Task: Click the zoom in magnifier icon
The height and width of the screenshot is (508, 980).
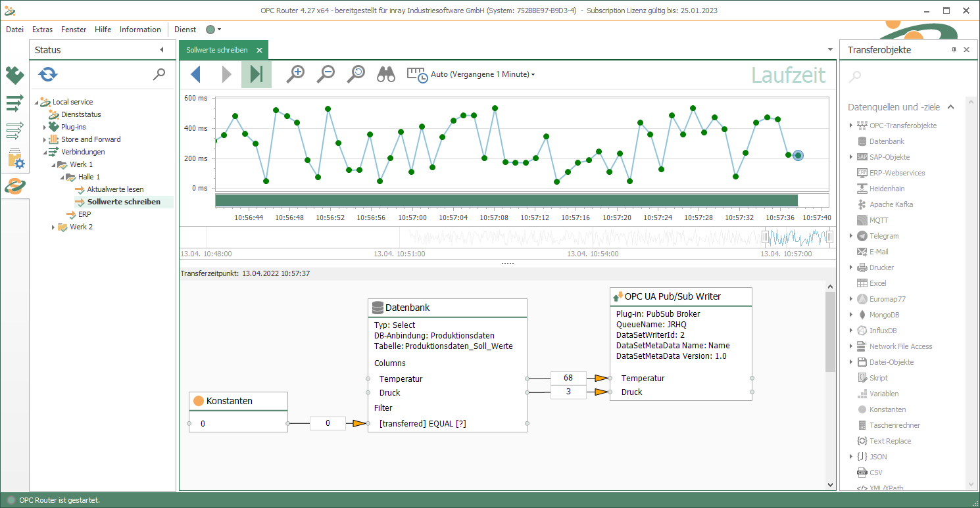Action: pyautogui.click(x=296, y=74)
